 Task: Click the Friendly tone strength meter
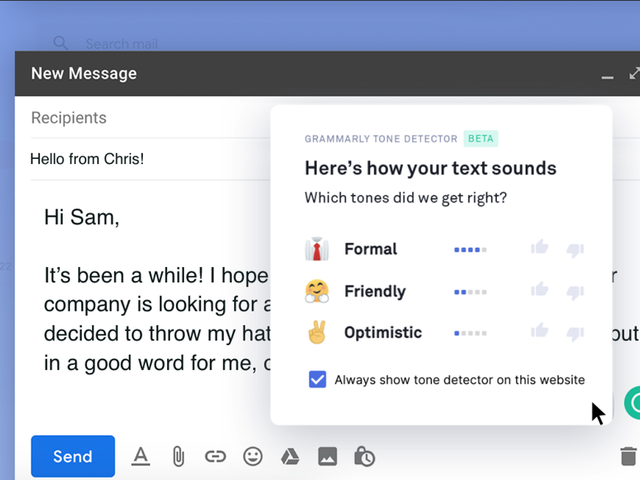470,292
